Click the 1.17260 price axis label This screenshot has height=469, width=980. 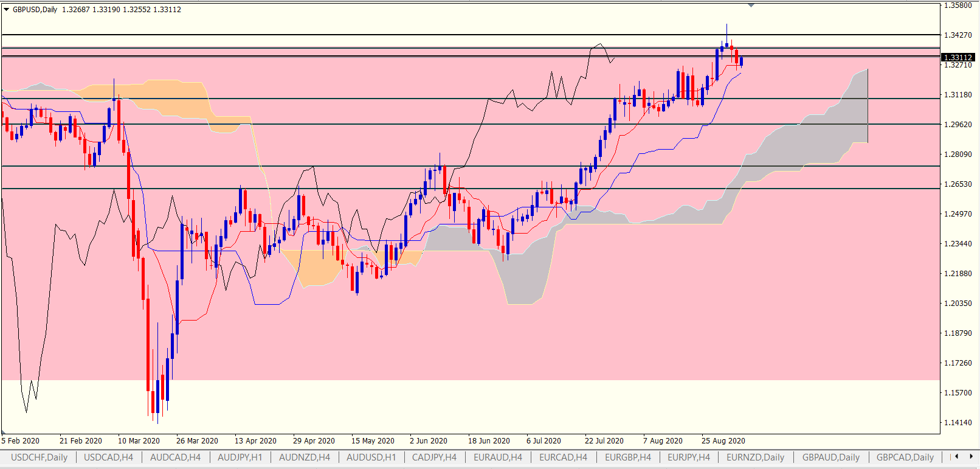click(958, 363)
